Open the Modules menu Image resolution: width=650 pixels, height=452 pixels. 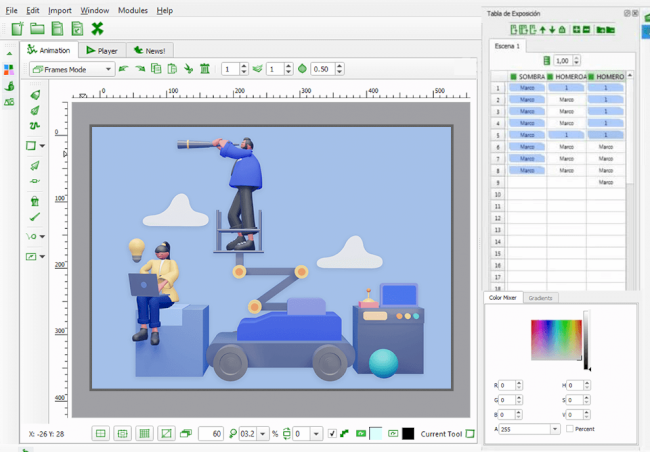click(132, 10)
